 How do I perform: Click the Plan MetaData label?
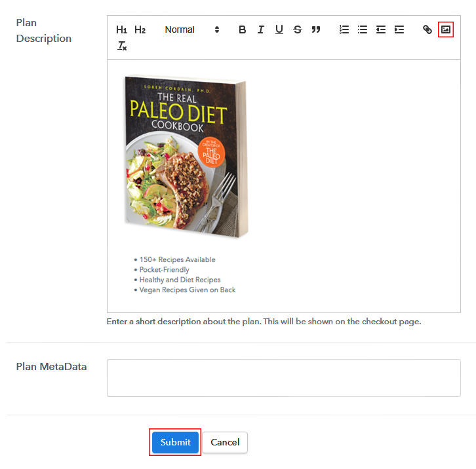pos(51,366)
